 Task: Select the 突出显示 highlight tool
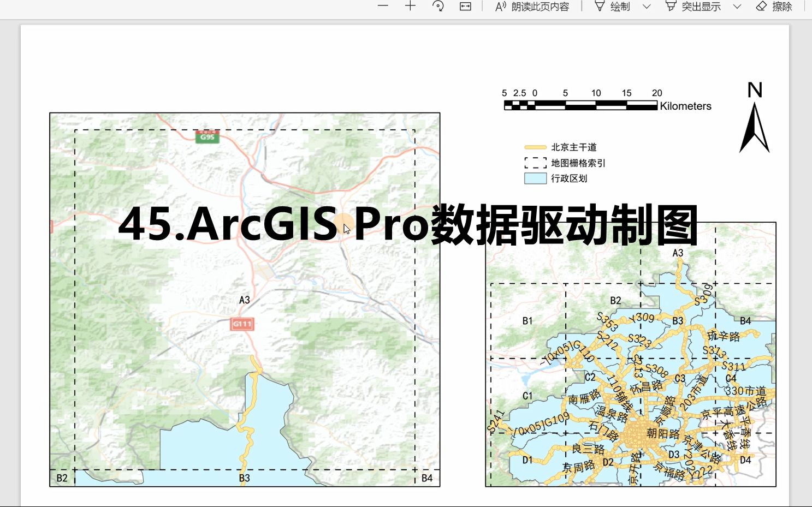pos(693,7)
